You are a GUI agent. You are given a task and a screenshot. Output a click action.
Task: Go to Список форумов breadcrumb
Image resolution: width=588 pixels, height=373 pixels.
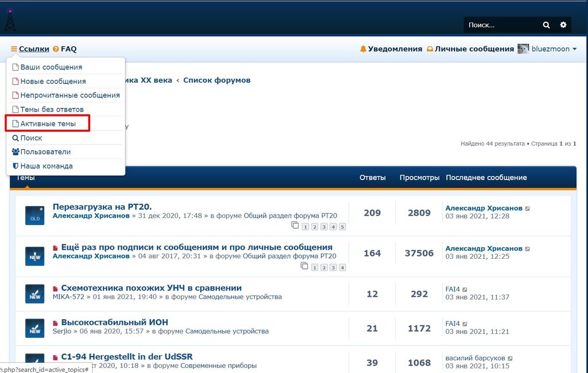tap(216, 80)
